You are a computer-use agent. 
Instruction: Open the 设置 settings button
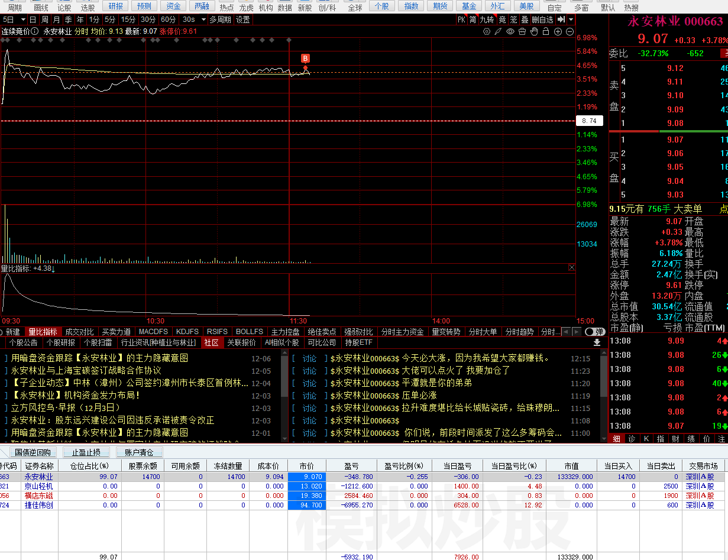(242, 20)
